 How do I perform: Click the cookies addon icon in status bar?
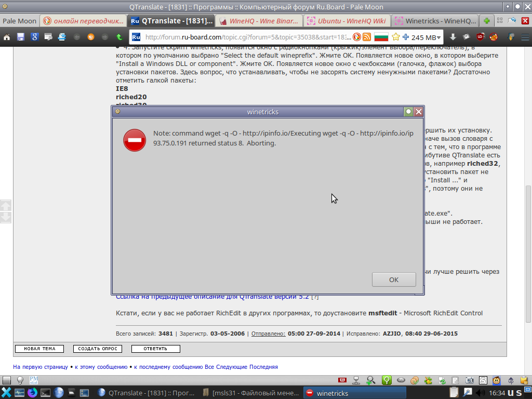[x=414, y=380]
